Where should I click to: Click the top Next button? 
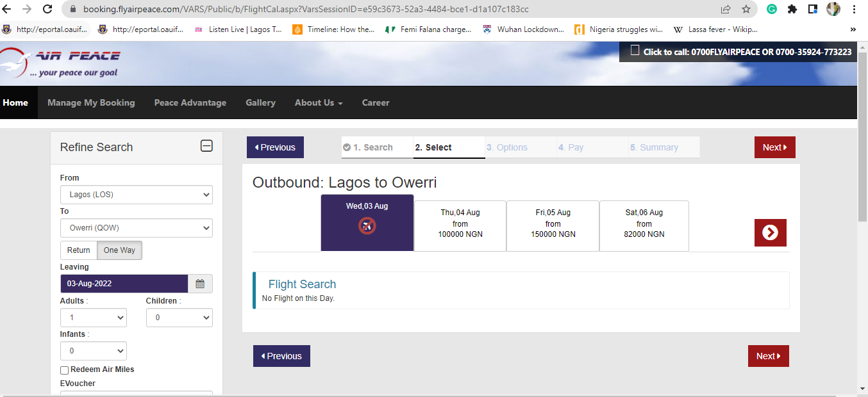pos(775,147)
